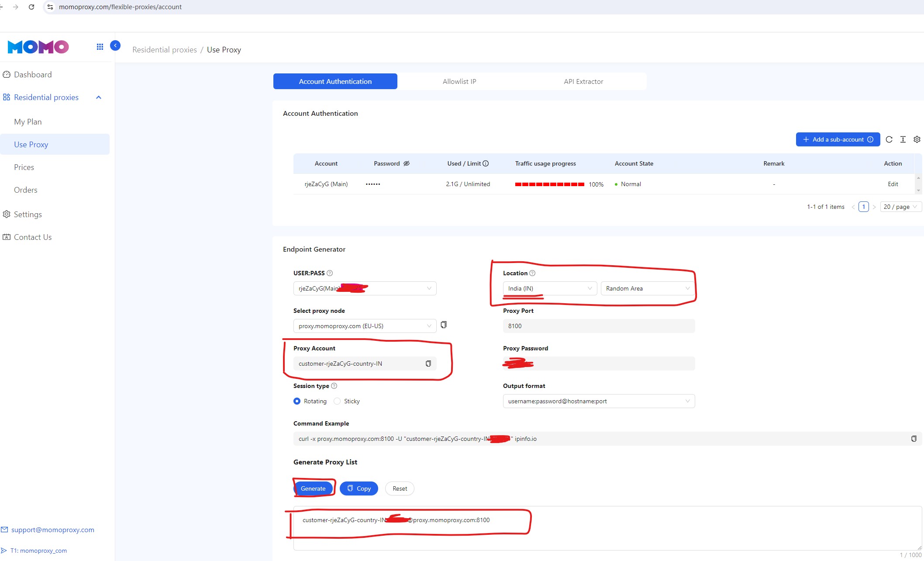This screenshot has width=924, height=561.
Task: Open Contact Us in sidebar
Action: point(33,237)
